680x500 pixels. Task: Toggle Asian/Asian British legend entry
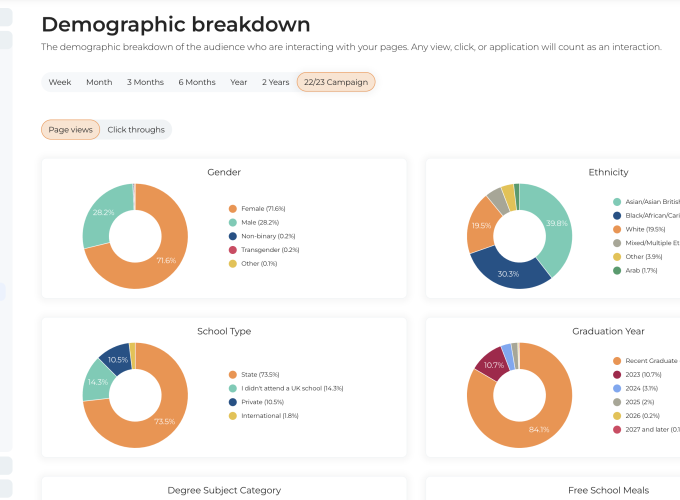646,202
